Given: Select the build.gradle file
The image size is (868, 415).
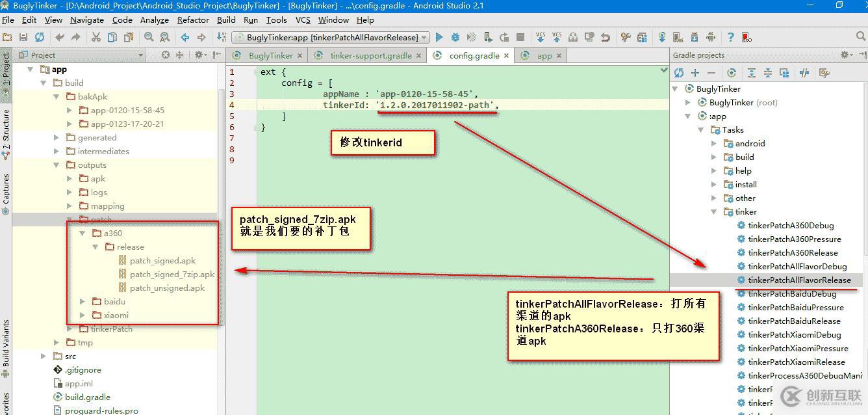Looking at the screenshot, I should [x=88, y=397].
